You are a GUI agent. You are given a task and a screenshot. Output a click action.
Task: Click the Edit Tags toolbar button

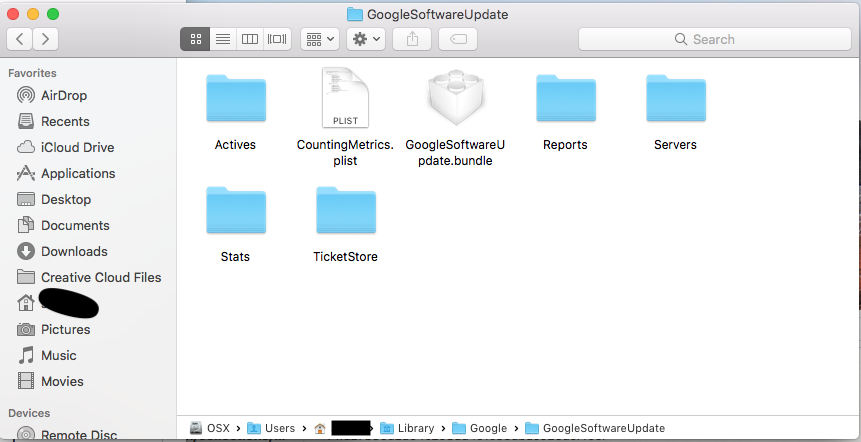[458, 39]
